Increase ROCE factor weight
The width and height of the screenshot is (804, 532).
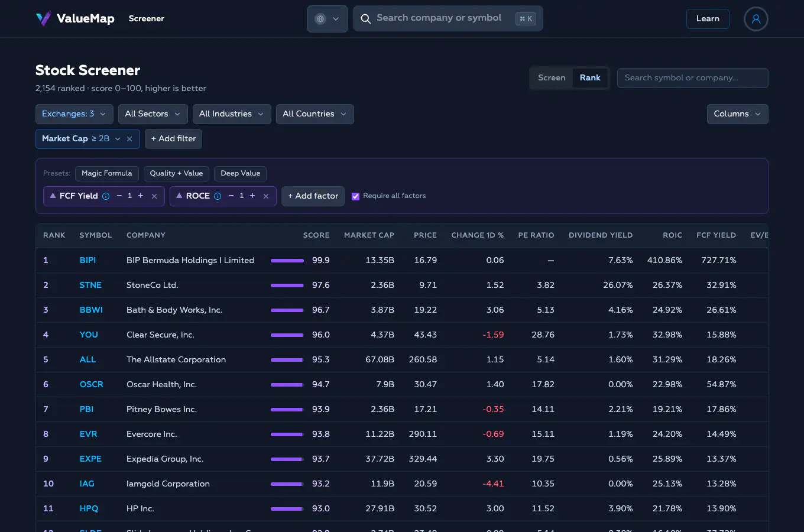point(252,196)
